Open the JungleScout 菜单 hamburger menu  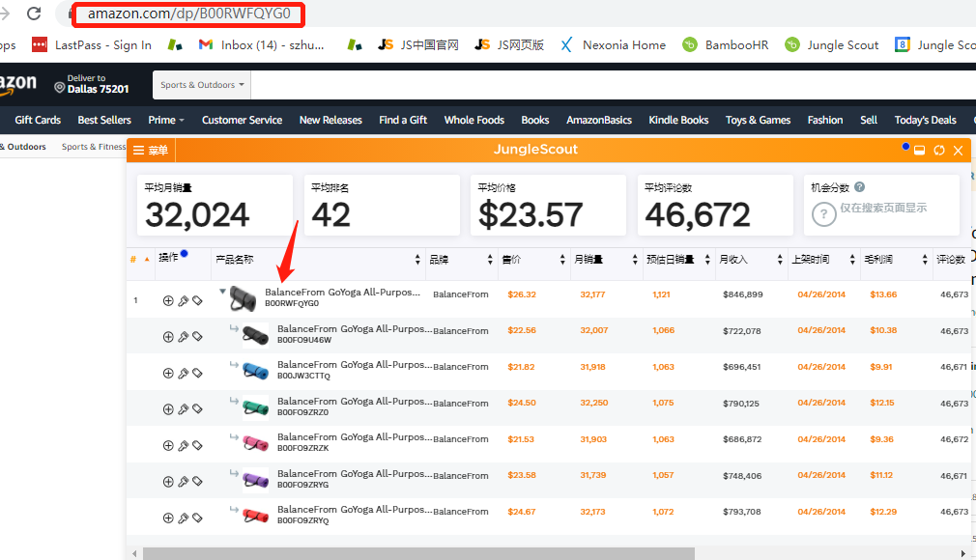coord(150,150)
